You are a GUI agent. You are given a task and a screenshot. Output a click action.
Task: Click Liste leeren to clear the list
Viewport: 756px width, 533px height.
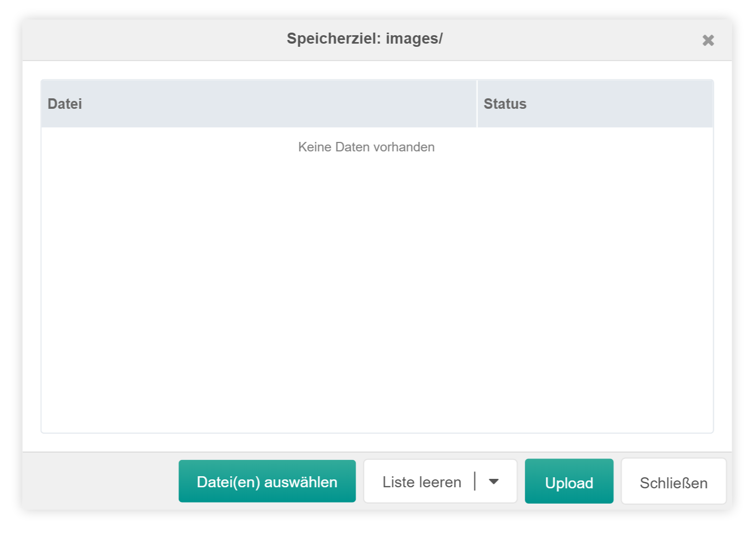(x=422, y=481)
